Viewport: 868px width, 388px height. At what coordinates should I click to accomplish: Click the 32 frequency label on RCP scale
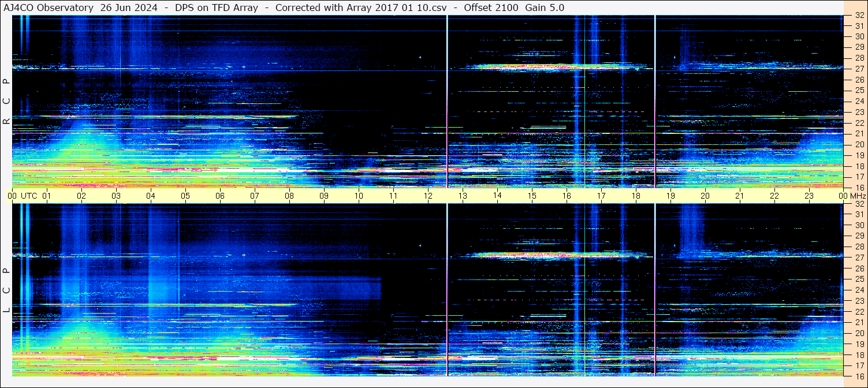pyautogui.click(x=859, y=16)
